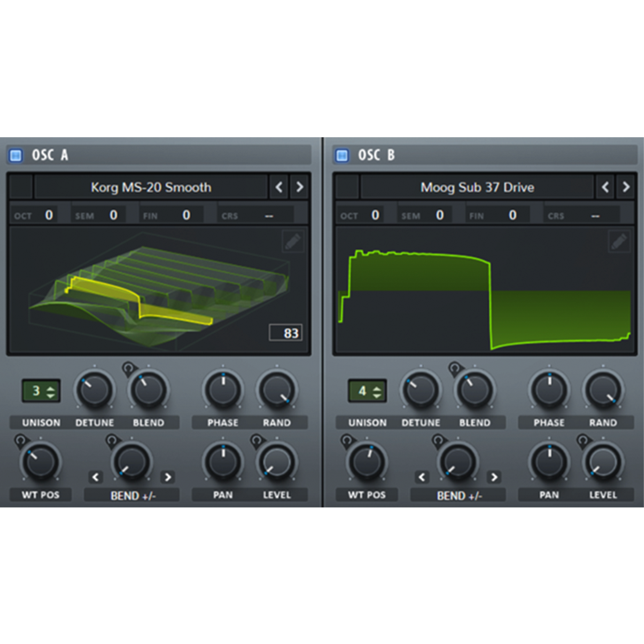
Task: Click OSC B waveform display
Action: tap(485, 290)
